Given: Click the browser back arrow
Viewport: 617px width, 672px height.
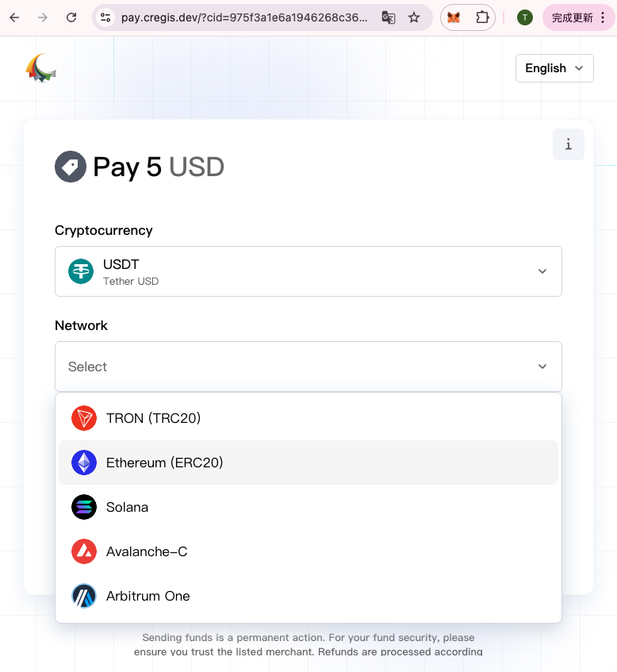Looking at the screenshot, I should pos(15,17).
